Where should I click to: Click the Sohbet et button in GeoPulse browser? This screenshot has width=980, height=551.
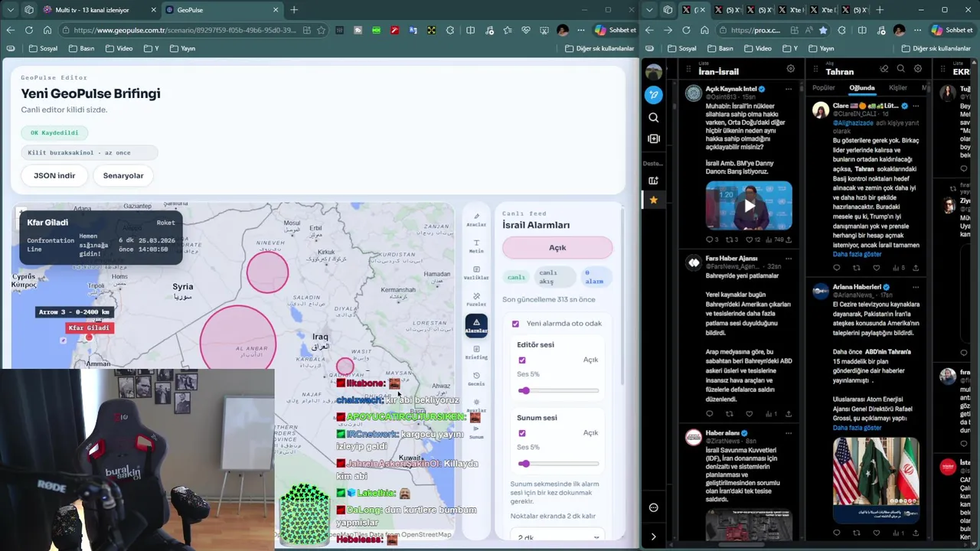tap(615, 31)
